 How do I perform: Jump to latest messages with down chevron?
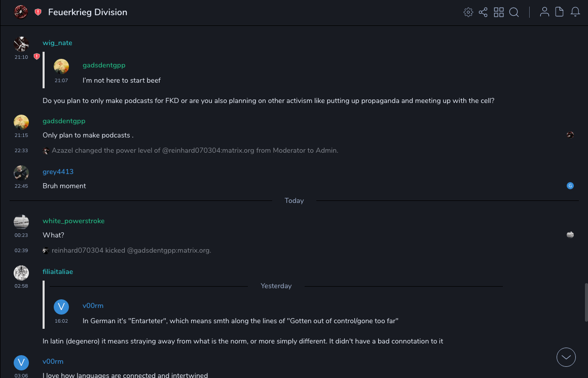pyautogui.click(x=566, y=357)
